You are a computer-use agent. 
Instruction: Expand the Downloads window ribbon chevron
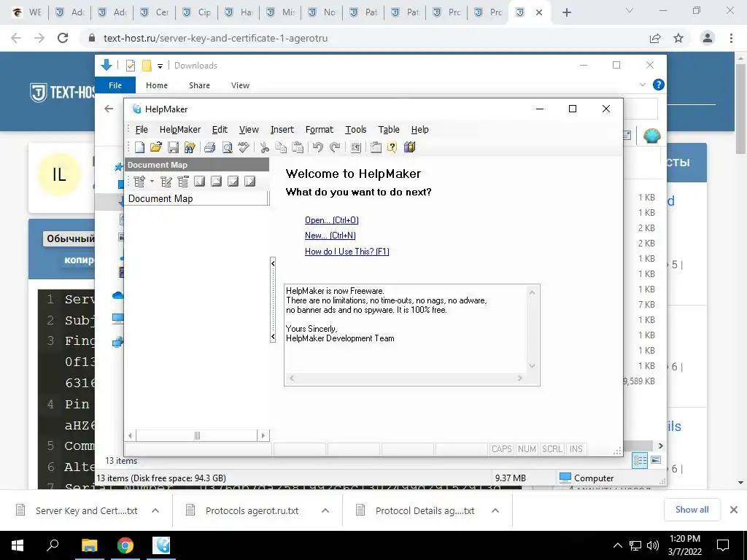click(643, 85)
